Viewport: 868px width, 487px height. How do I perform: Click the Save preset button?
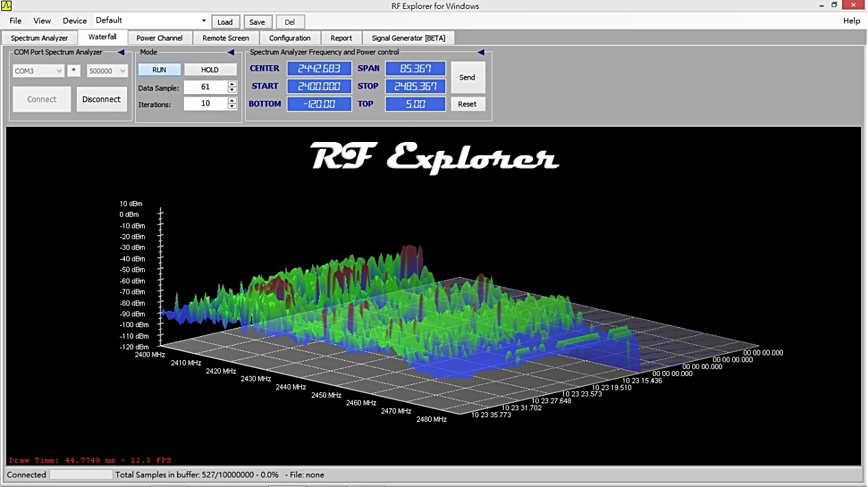point(257,22)
